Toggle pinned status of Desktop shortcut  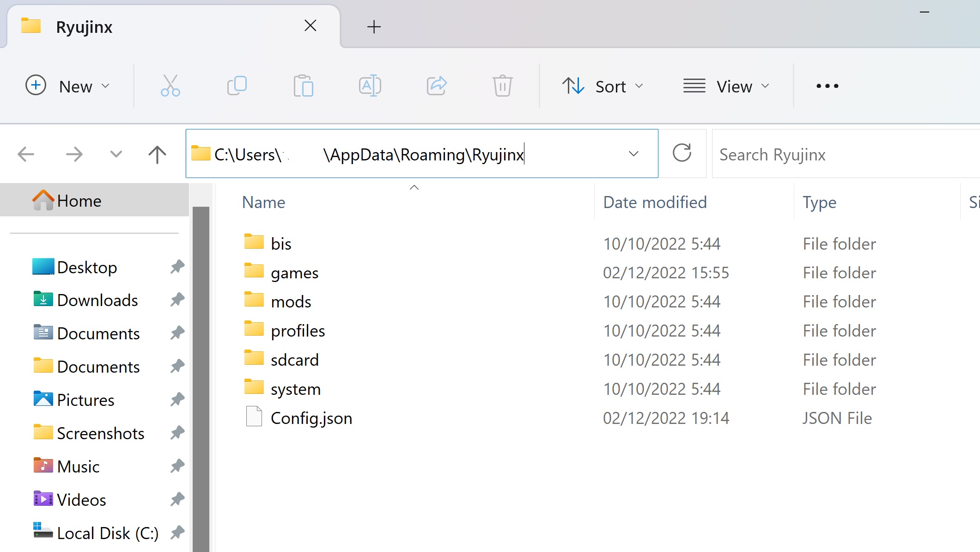[177, 267]
